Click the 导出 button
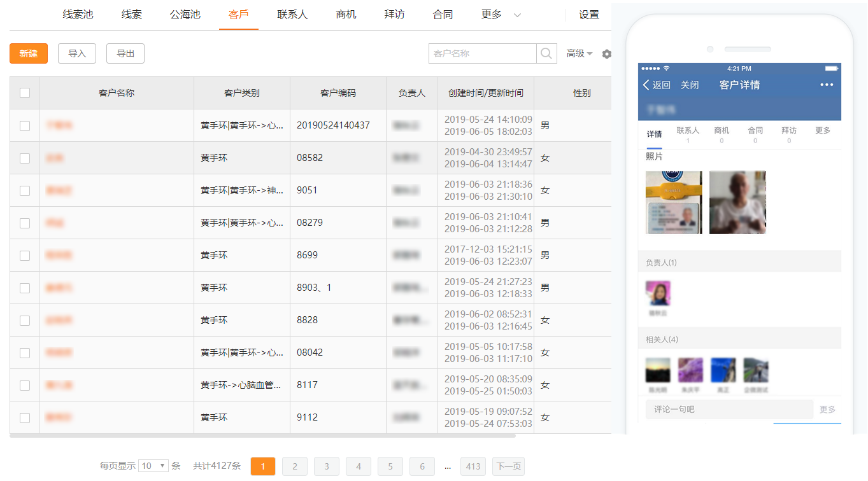868x481 pixels. tap(125, 53)
